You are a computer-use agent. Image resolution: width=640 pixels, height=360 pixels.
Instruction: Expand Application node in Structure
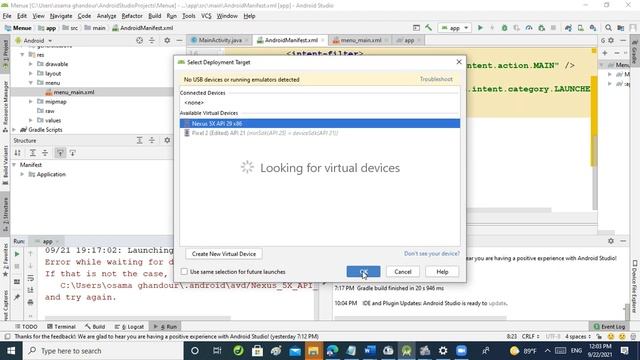[22, 174]
